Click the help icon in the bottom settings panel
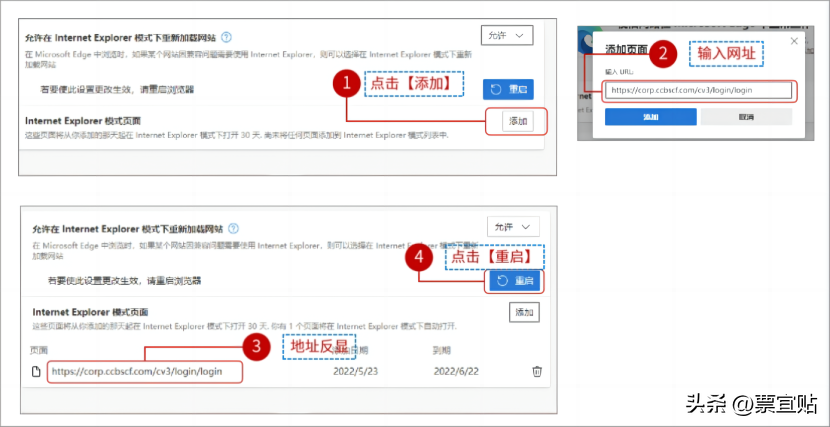This screenshot has width=830, height=427. [x=233, y=229]
